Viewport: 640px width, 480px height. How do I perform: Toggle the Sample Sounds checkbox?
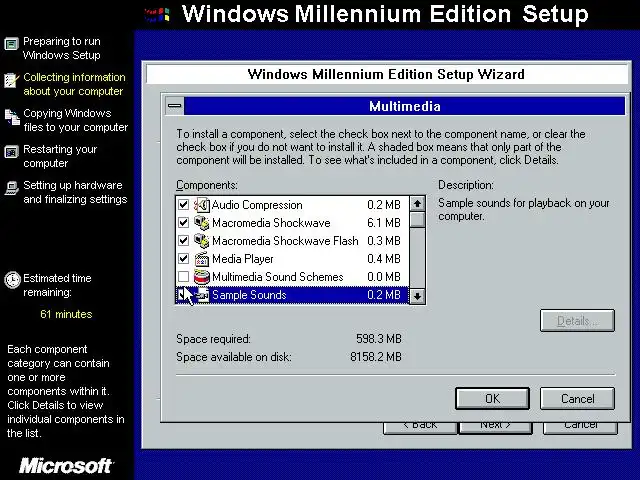point(183,294)
